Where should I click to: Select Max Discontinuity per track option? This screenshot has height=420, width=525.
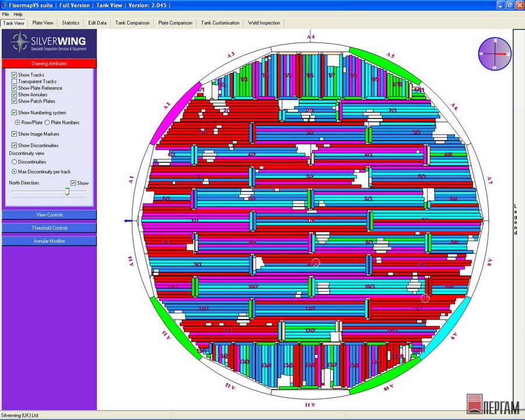click(14, 171)
